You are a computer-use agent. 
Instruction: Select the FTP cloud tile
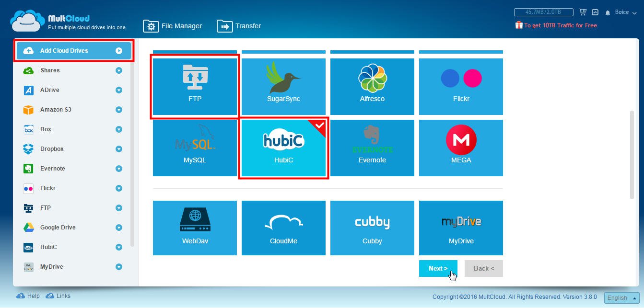click(195, 86)
